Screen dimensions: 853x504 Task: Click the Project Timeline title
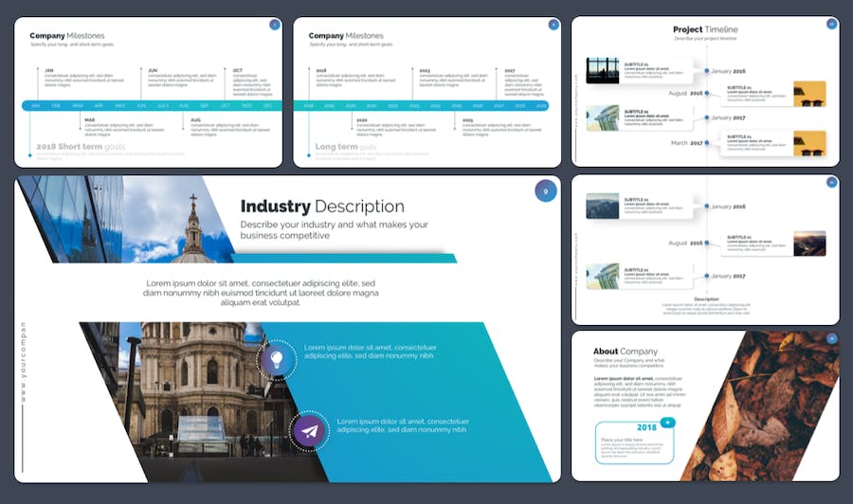704,29
